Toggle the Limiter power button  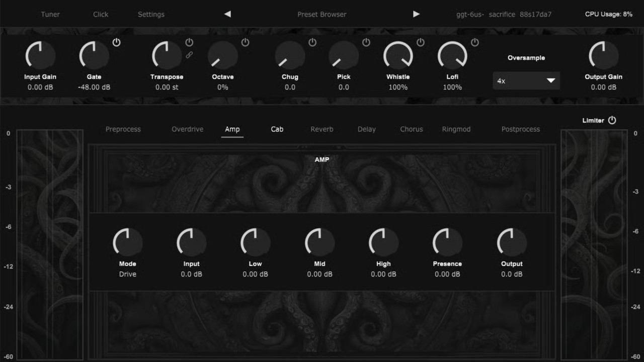pyautogui.click(x=611, y=120)
